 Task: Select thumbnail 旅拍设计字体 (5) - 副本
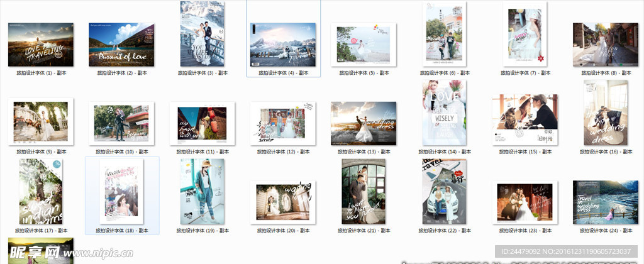364,45
